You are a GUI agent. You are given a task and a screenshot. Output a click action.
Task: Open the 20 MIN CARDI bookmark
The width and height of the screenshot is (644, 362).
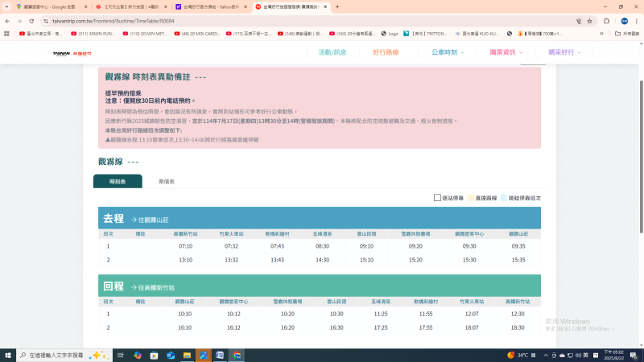(197, 34)
